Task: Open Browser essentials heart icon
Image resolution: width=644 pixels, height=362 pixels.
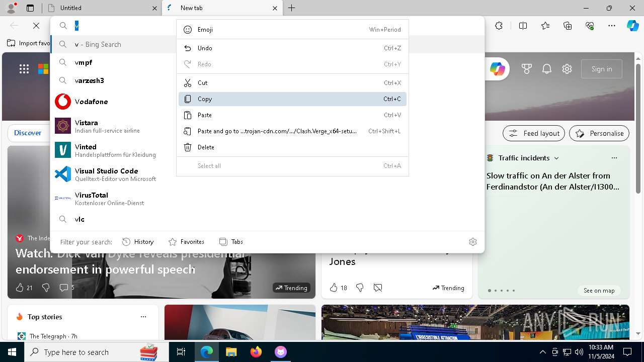Action: [x=590, y=26]
